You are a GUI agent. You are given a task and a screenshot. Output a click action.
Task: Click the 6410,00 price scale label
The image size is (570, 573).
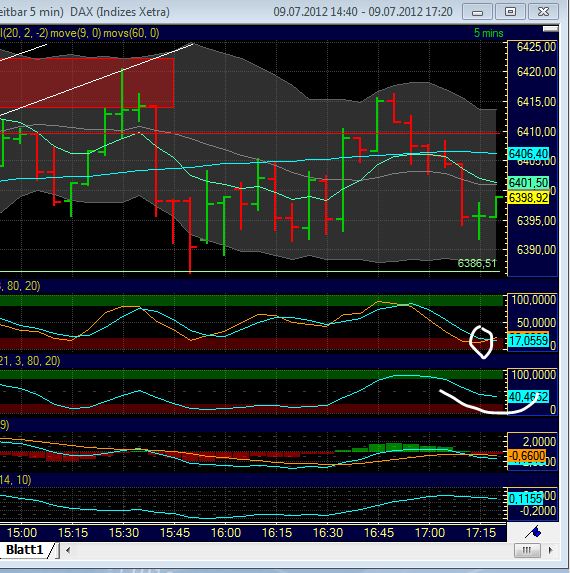coord(536,132)
